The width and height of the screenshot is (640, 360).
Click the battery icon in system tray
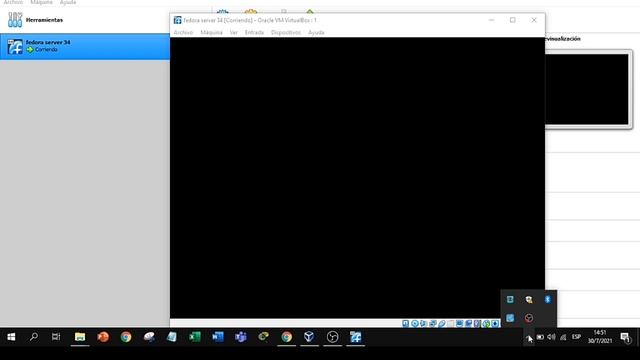pos(540,337)
